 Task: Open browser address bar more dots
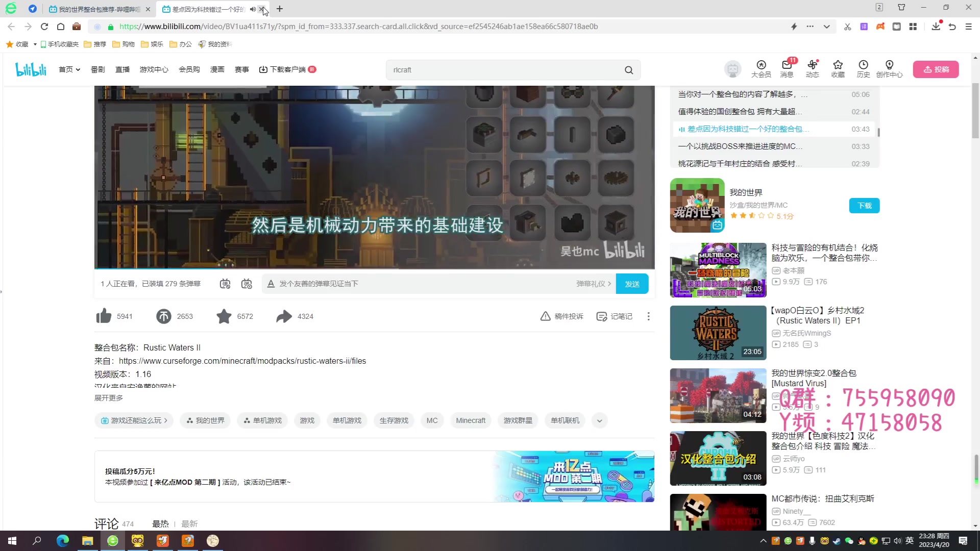pos(810,27)
